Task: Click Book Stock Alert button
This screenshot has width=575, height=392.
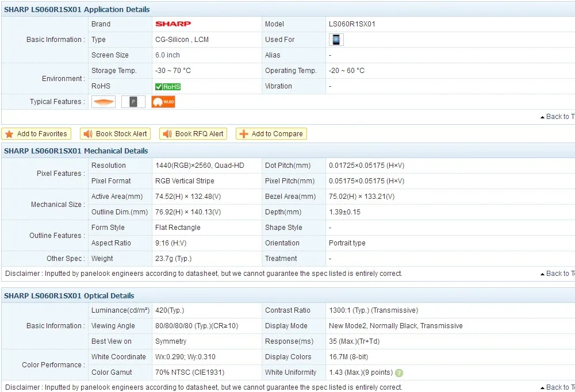Action: 116,134
